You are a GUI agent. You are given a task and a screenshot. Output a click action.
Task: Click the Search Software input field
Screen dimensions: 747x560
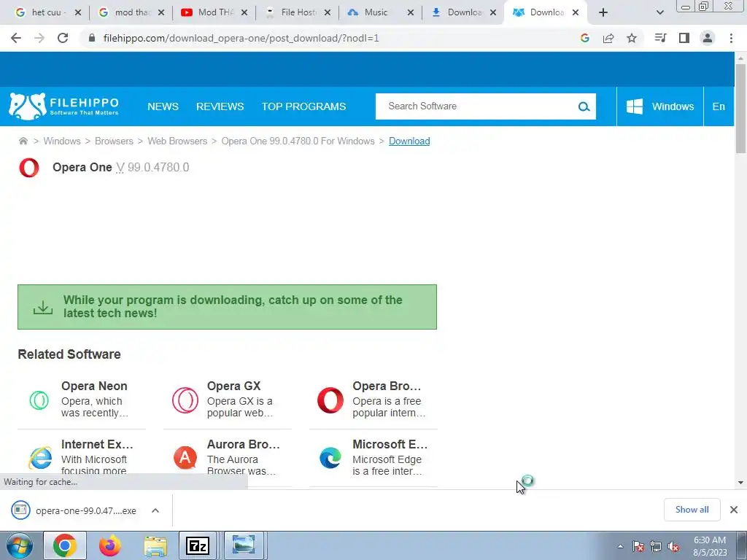(x=476, y=106)
